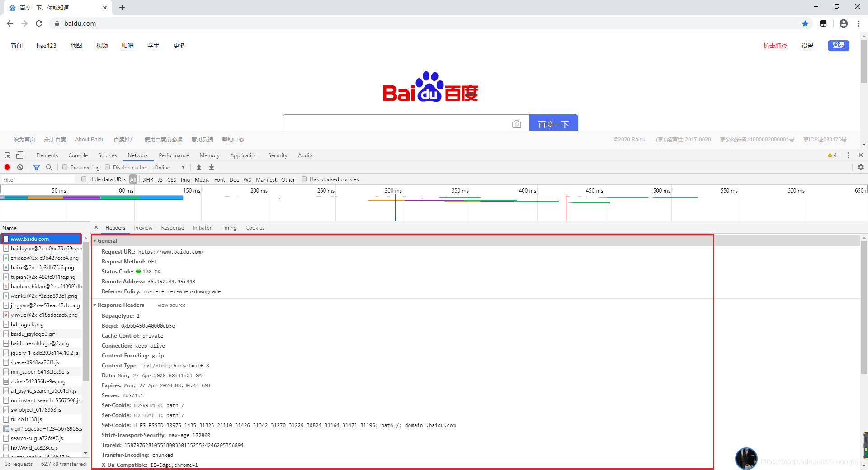Click the camera image search icon
Viewport: 868px width, 470px height.
pyautogui.click(x=517, y=124)
